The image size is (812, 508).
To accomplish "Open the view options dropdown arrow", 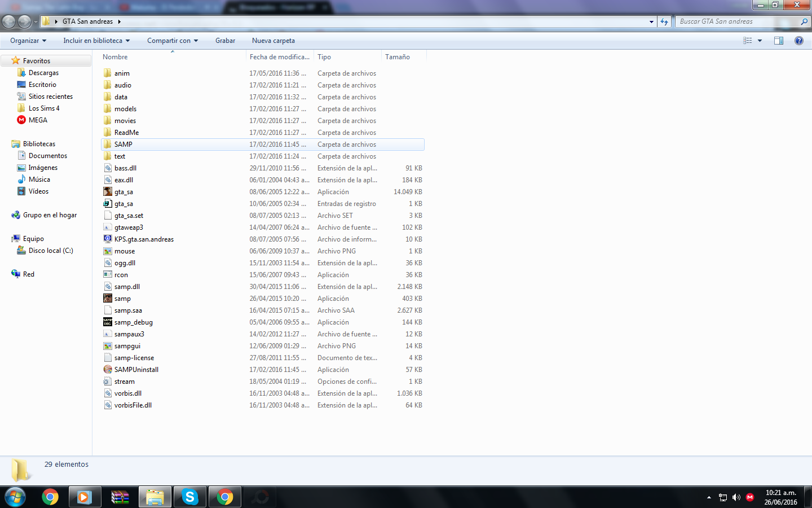I will [x=760, y=41].
